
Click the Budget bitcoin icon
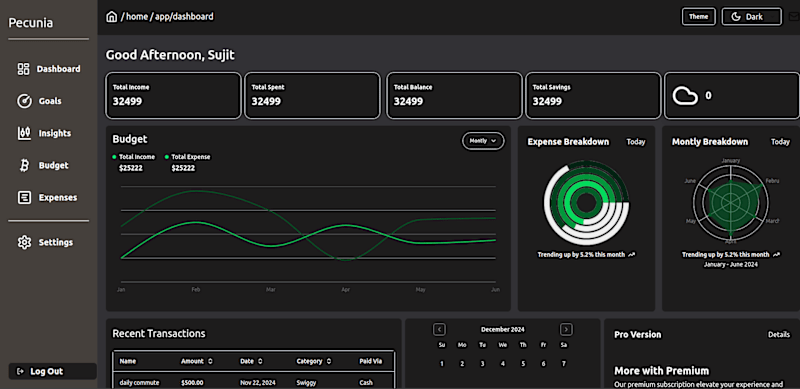point(24,165)
